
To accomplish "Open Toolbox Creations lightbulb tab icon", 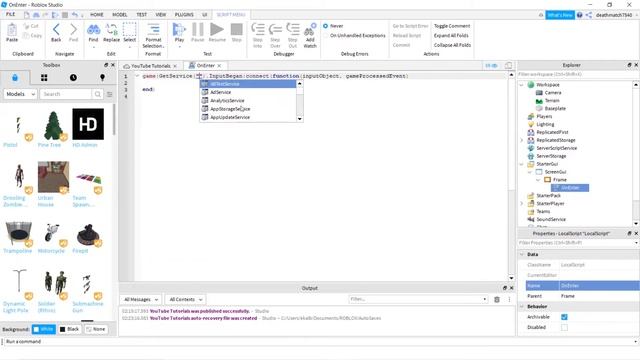I will 102,78.
